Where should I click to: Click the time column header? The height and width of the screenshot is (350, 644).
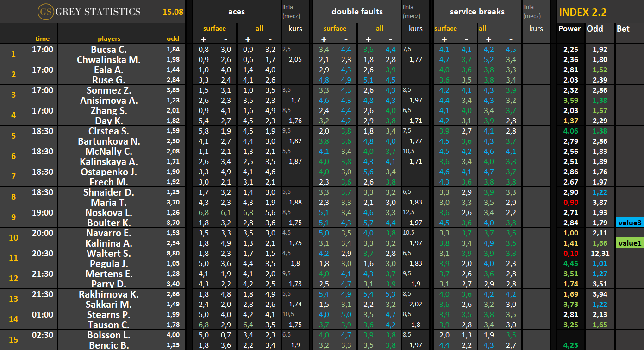click(42, 39)
